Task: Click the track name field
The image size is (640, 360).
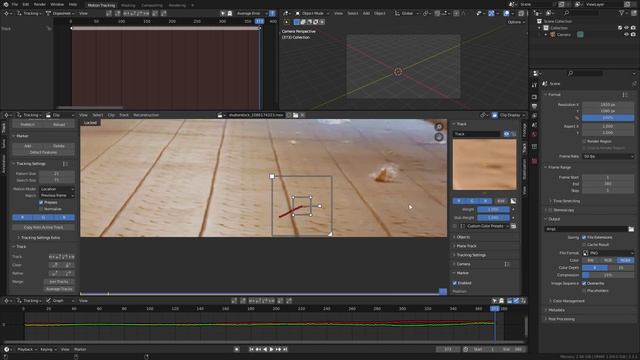Action: click(x=477, y=134)
